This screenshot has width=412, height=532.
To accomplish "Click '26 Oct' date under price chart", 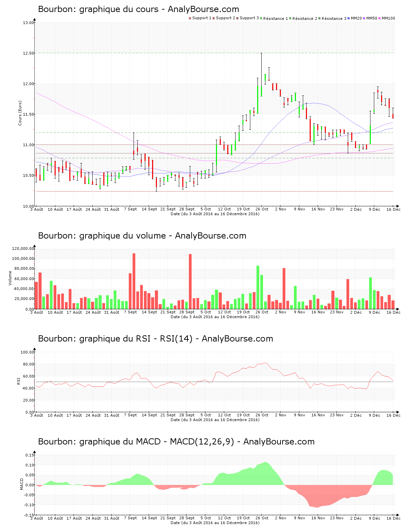I will pos(262,209).
